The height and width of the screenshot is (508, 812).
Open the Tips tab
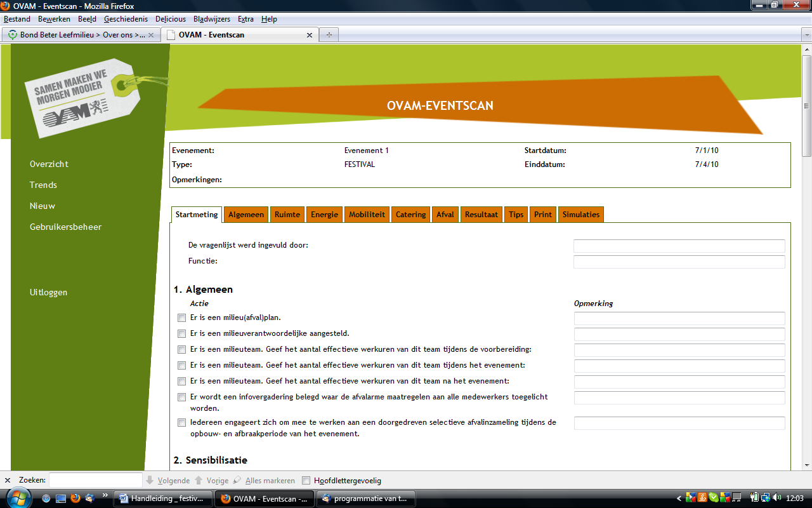(516, 215)
